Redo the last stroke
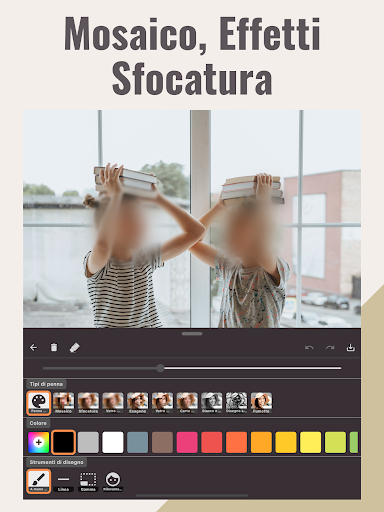This screenshot has height=512, width=384. point(330,348)
